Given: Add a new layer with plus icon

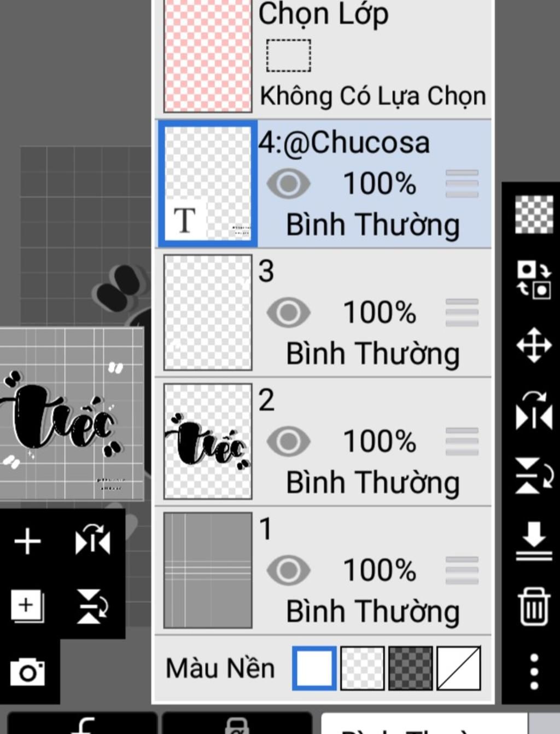Looking at the screenshot, I should click(27, 542).
